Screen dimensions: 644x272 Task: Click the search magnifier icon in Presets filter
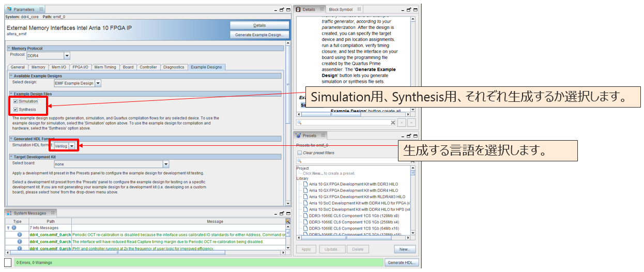pos(299,160)
